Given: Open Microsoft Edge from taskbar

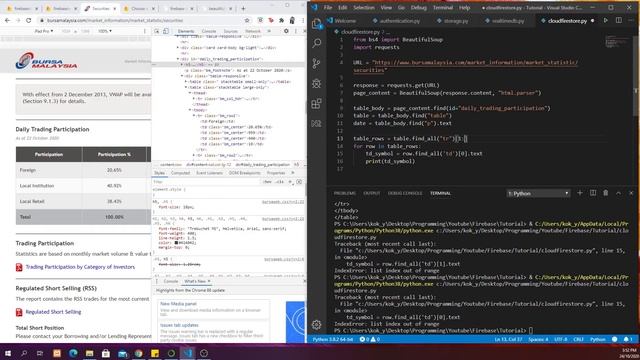Looking at the screenshot, I should coord(73,353).
